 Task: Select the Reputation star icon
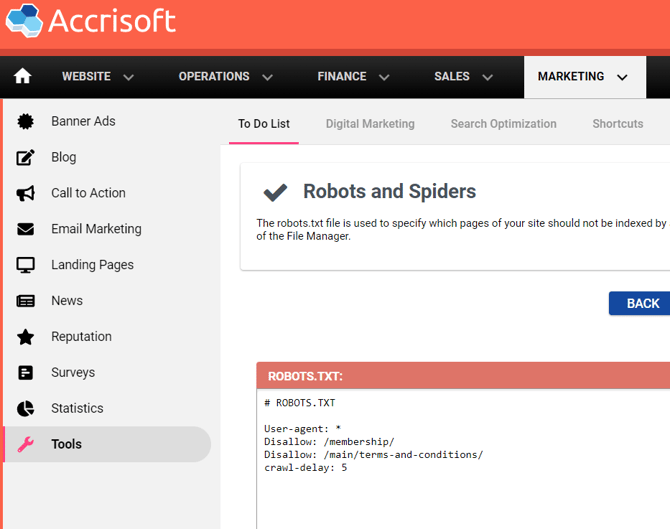(26, 337)
